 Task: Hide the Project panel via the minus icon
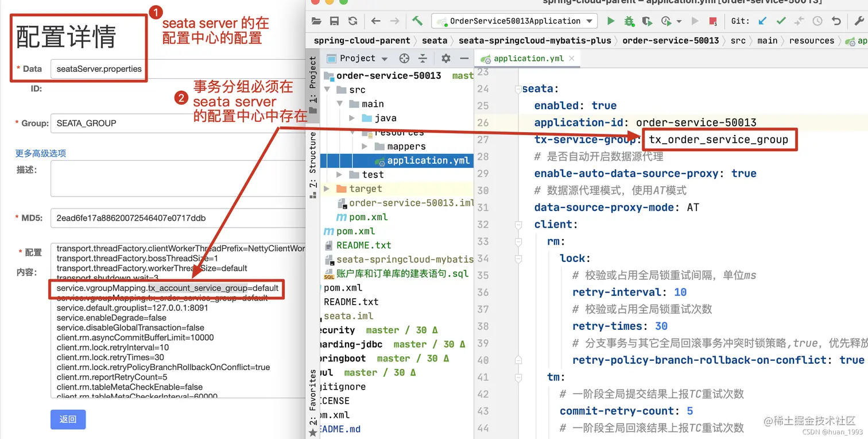[x=463, y=59]
